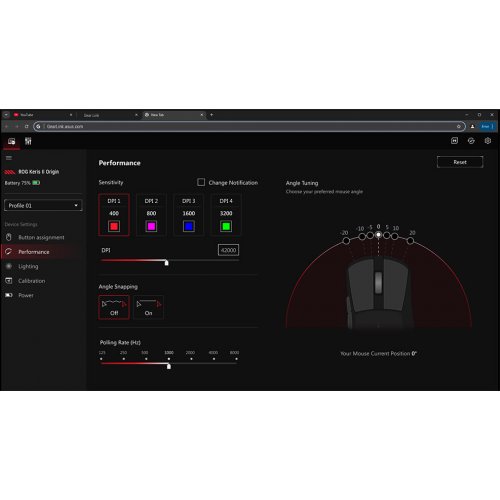
Task: Click the DPI value input box
Action: click(228, 250)
